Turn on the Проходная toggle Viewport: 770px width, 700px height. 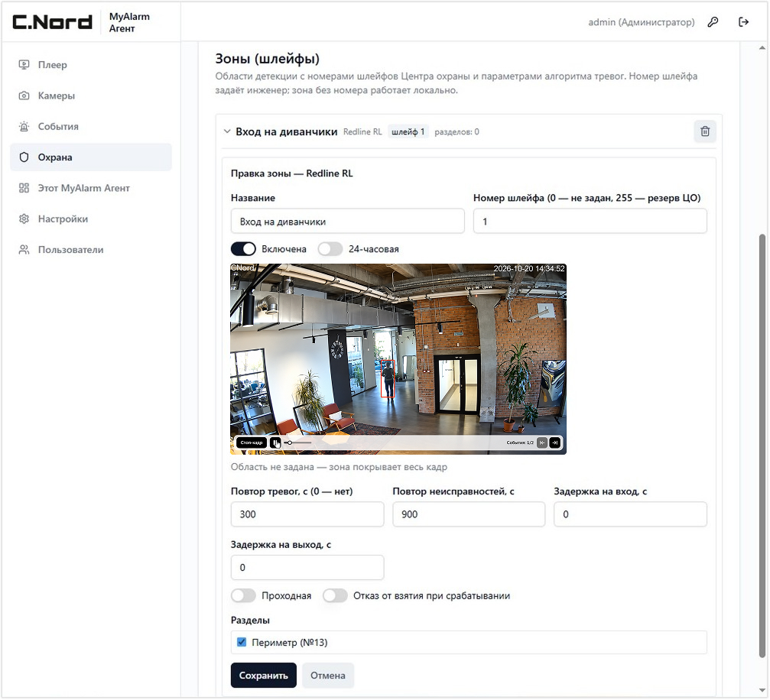tap(243, 596)
